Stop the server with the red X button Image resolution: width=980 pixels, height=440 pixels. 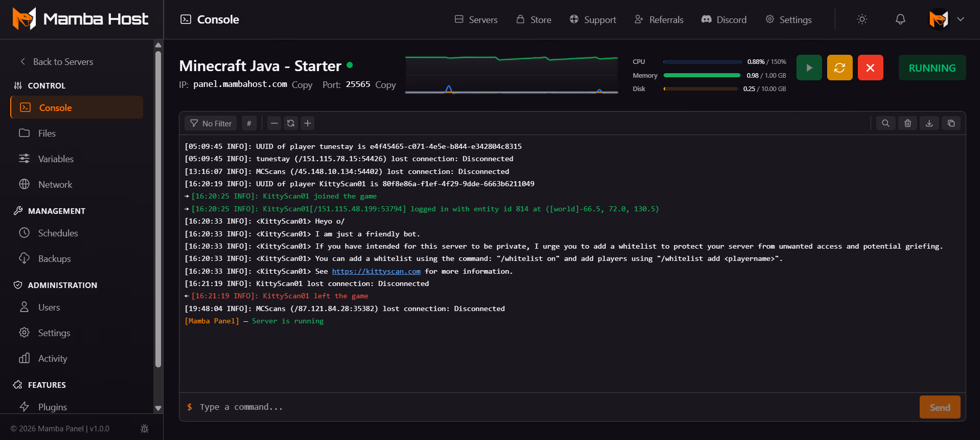pos(870,68)
